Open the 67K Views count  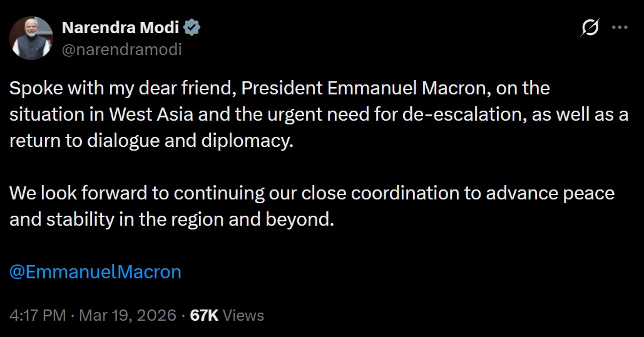pos(204,316)
